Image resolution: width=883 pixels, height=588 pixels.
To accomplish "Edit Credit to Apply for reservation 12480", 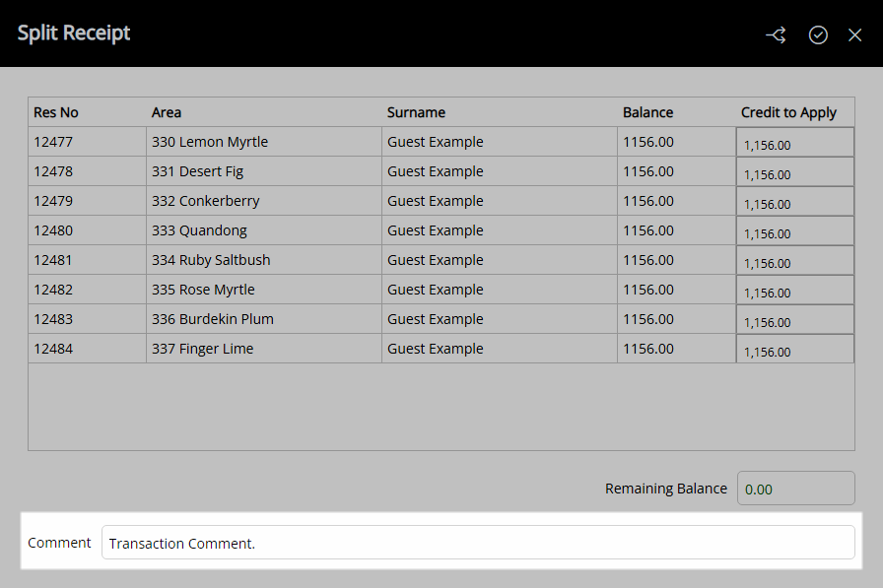I will click(795, 230).
